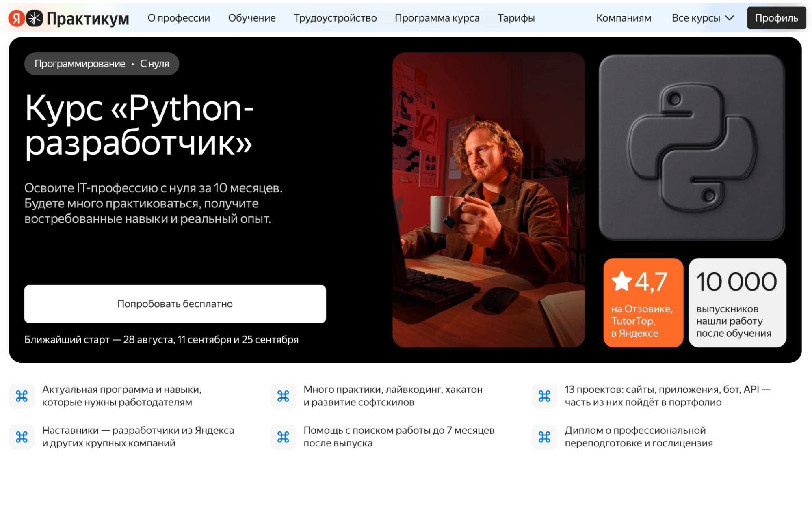Select "Компаниям" in the top navigation

[623, 18]
